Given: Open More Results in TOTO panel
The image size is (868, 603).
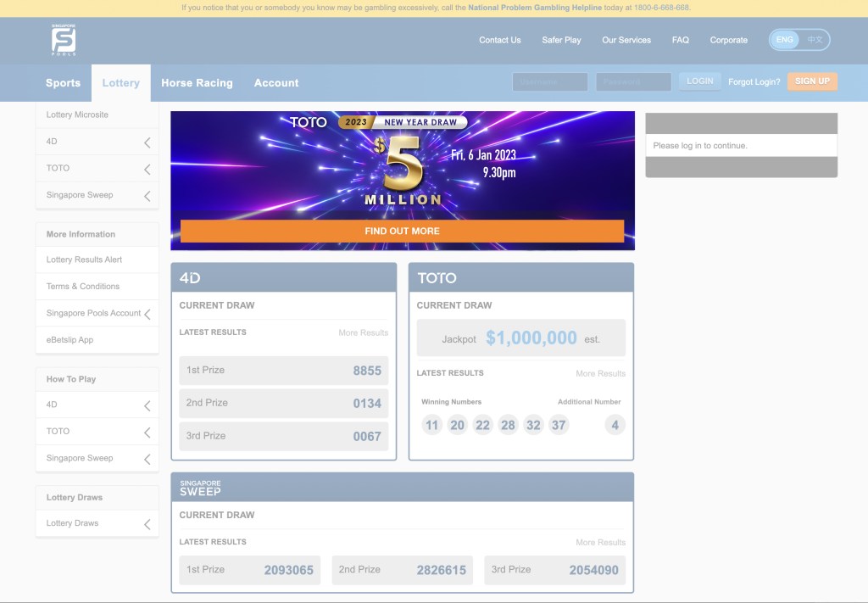Looking at the screenshot, I should click(x=600, y=373).
